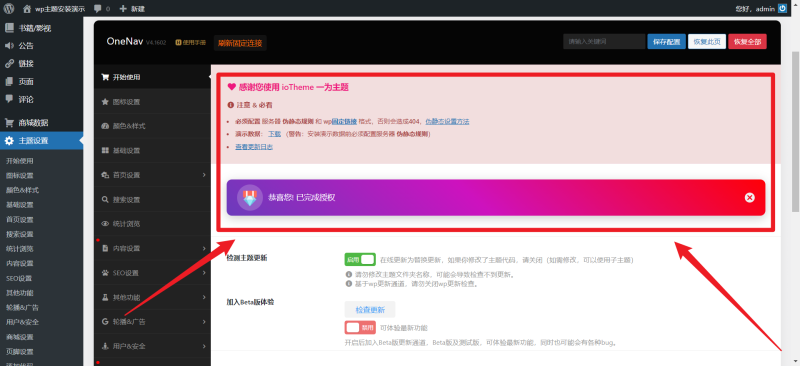
Task: Click the paw icon for SEO设置
Action: click(x=105, y=273)
